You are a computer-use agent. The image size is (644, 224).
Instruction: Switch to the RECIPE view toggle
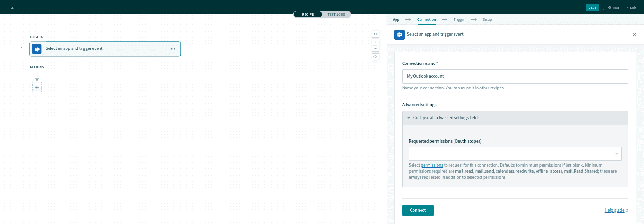(308, 15)
